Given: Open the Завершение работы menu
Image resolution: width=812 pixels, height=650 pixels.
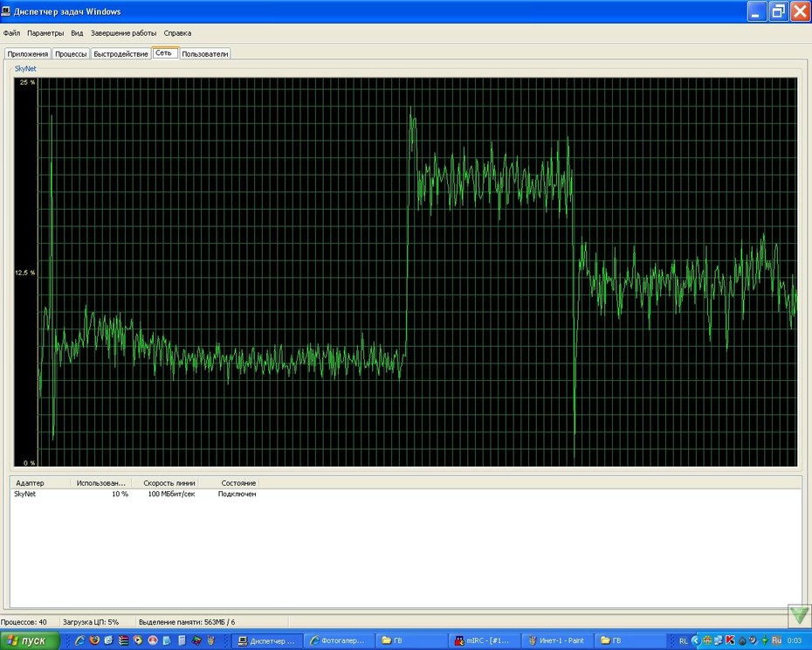Looking at the screenshot, I should coord(123,33).
